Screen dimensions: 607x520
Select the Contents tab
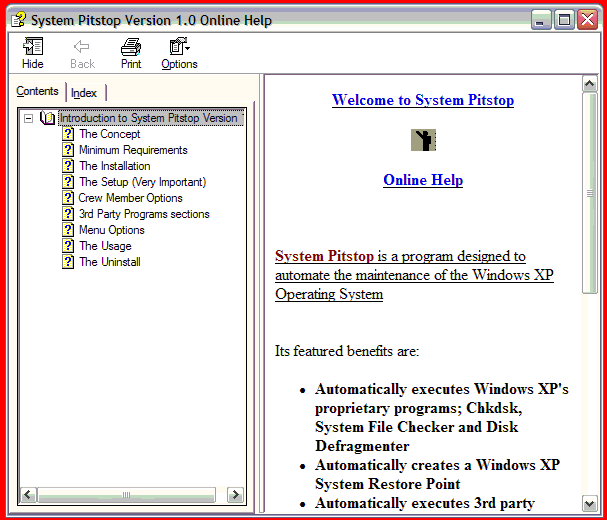[37, 92]
